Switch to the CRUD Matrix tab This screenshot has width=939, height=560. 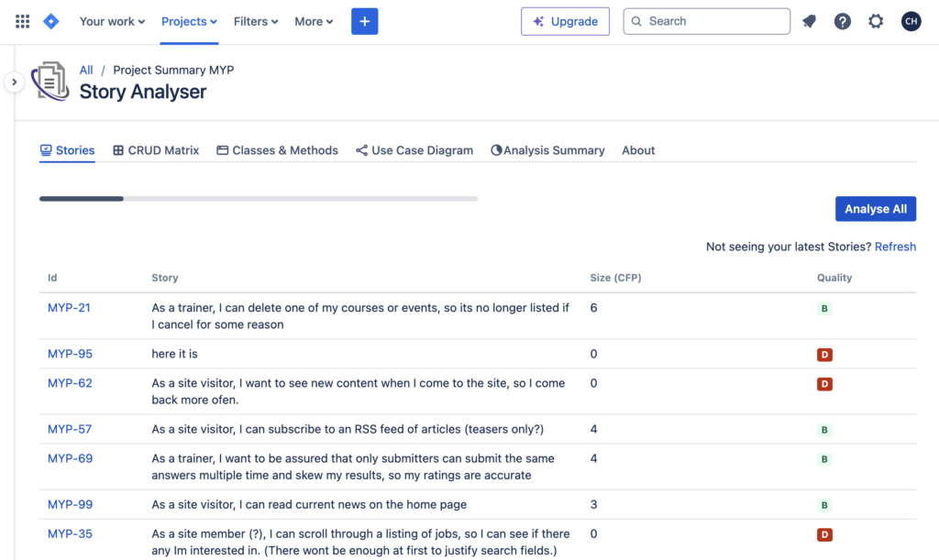156,149
